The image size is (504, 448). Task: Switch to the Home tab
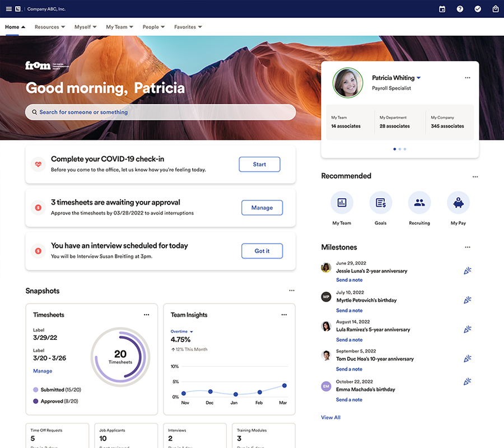12,27
